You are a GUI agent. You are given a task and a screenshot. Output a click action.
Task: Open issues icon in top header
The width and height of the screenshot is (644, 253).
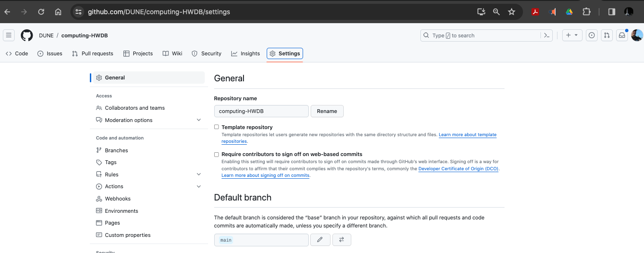[x=592, y=35]
